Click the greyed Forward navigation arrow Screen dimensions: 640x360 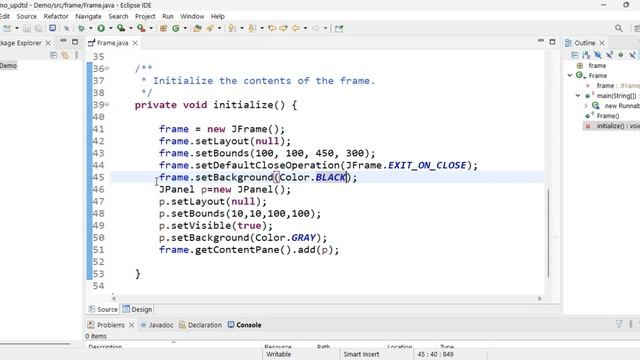(316, 28)
